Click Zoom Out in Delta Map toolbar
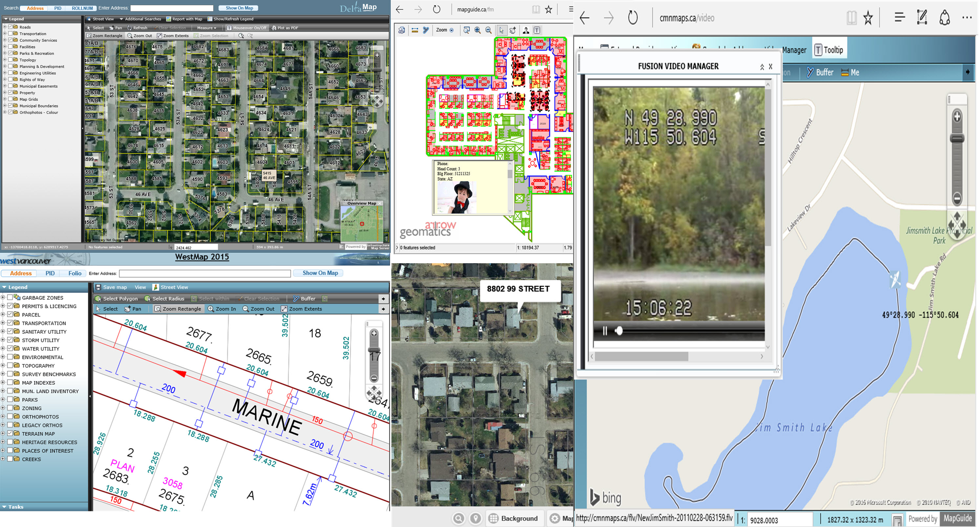 point(140,36)
